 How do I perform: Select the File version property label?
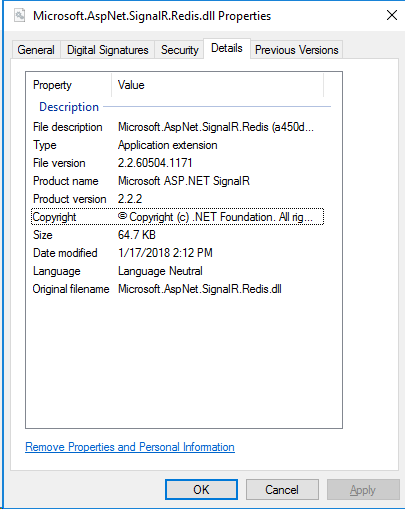pyautogui.click(x=59, y=163)
